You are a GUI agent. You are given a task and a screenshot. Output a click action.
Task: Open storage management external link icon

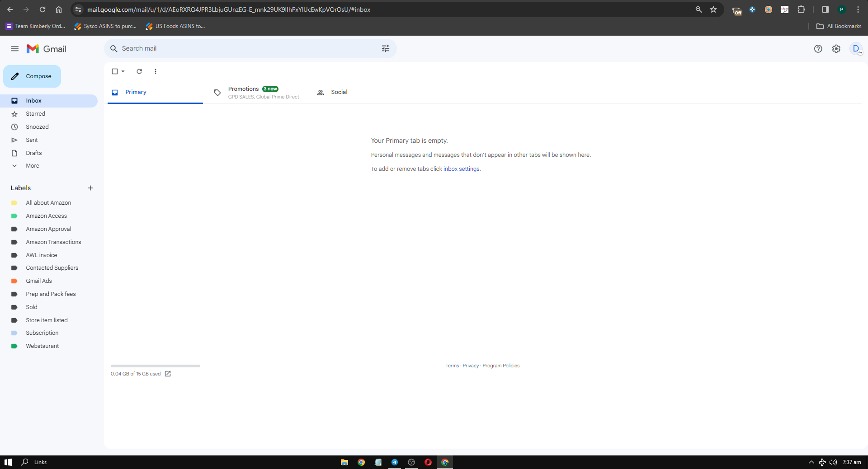168,374
